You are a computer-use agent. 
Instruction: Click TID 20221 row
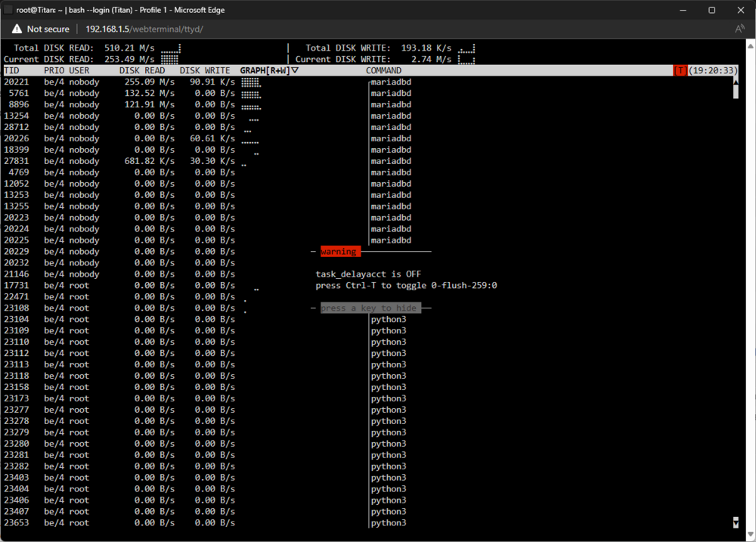click(207, 82)
